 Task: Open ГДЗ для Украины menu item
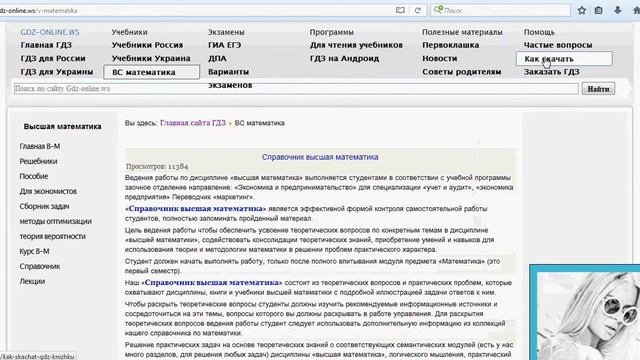click(x=57, y=72)
